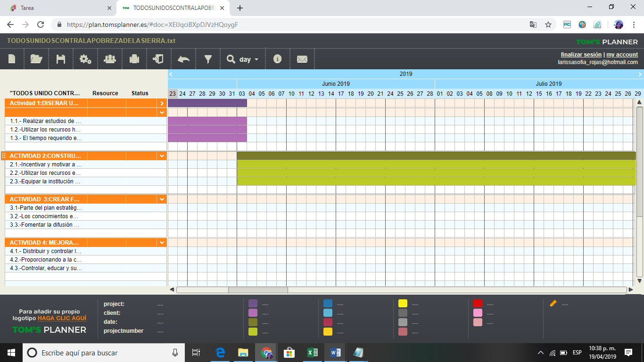Image resolution: width=644 pixels, height=362 pixels.
Task: Open the day zoom level dropdown
Action: [243, 59]
